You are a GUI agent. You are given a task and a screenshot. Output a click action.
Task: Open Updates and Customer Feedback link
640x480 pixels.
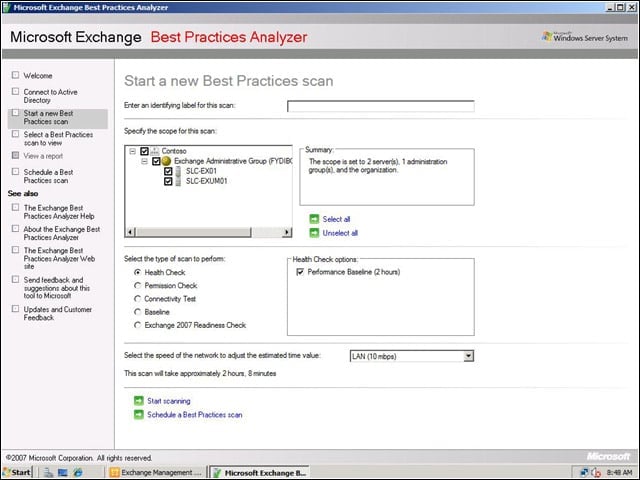click(x=58, y=313)
